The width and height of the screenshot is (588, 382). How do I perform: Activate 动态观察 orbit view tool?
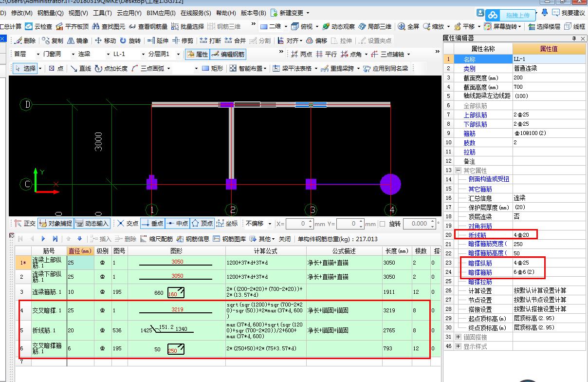click(338, 26)
